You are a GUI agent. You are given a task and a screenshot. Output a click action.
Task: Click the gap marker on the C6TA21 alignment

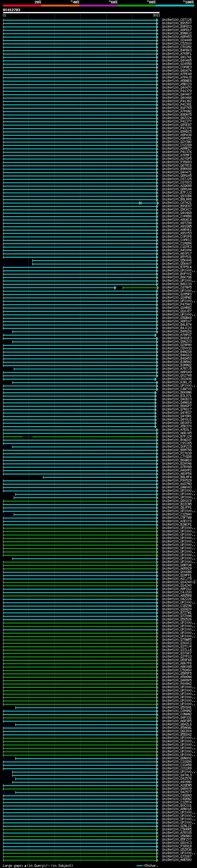pyautogui.click(x=140, y=203)
